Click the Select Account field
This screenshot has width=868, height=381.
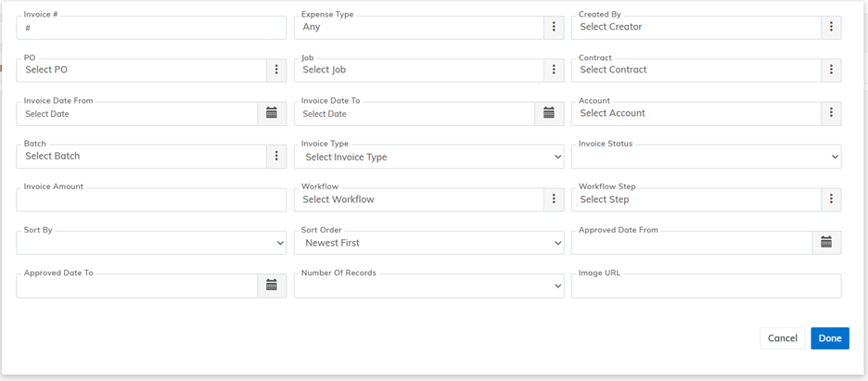(696, 113)
